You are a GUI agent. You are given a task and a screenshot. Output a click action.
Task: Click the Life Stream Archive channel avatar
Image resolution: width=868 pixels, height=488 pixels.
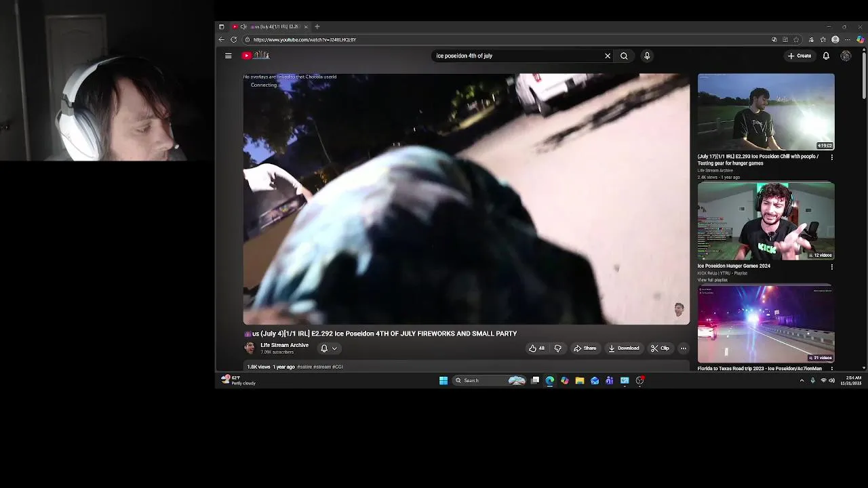(250, 348)
